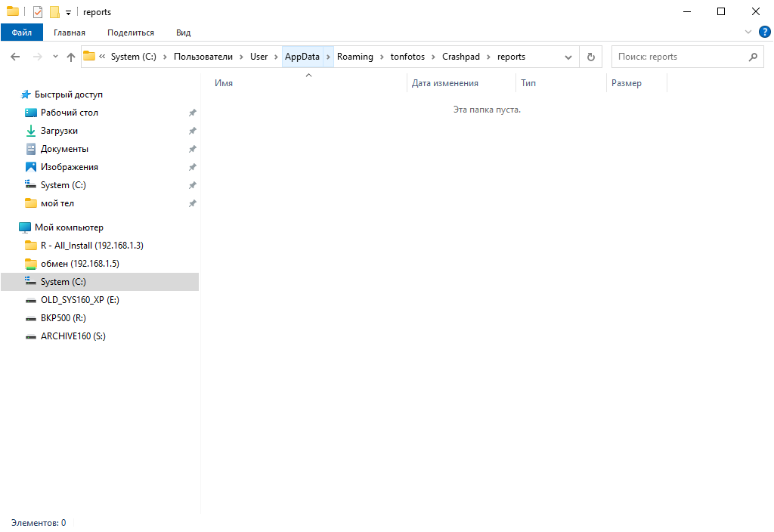Image resolution: width=774 pixels, height=532 pixels.
Task: Open the Поделиться ribbon tab
Action: point(131,32)
